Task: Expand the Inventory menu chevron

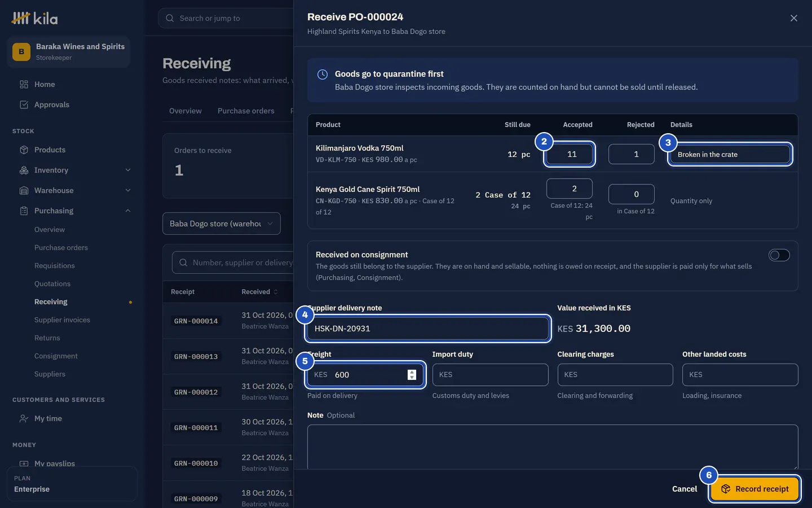Action: 128,170
